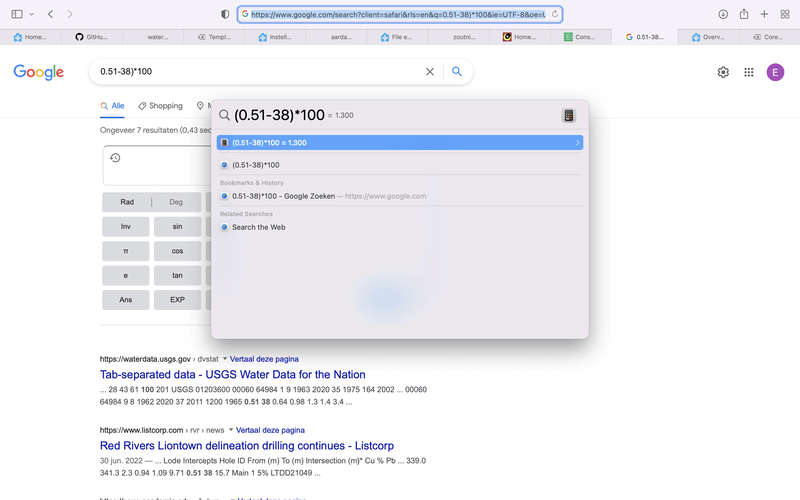Show Safari downloads

(723, 14)
